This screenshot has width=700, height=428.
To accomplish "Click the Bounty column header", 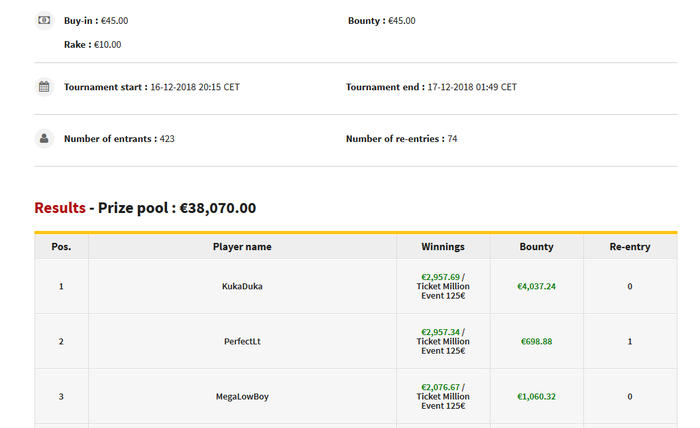I will [536, 247].
